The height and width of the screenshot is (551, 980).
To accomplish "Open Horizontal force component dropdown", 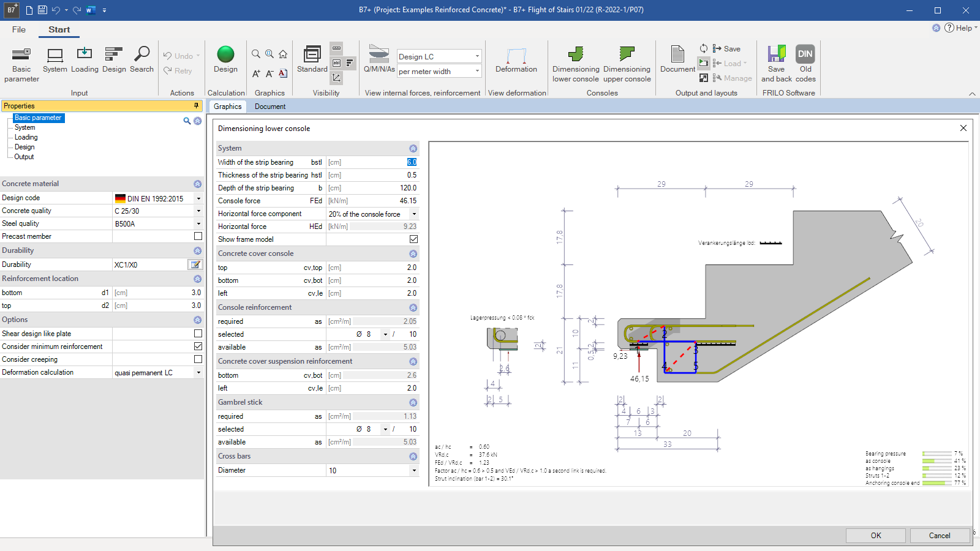I will [414, 214].
